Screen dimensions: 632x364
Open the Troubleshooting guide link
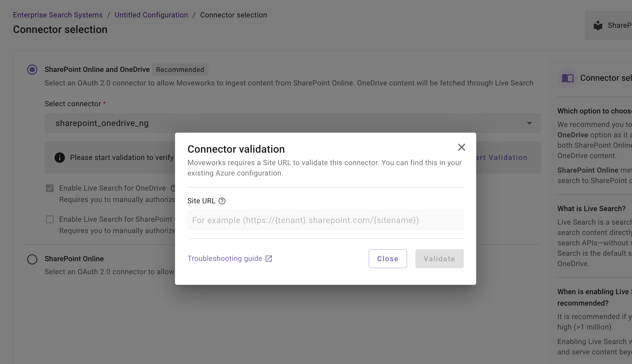coord(225,259)
